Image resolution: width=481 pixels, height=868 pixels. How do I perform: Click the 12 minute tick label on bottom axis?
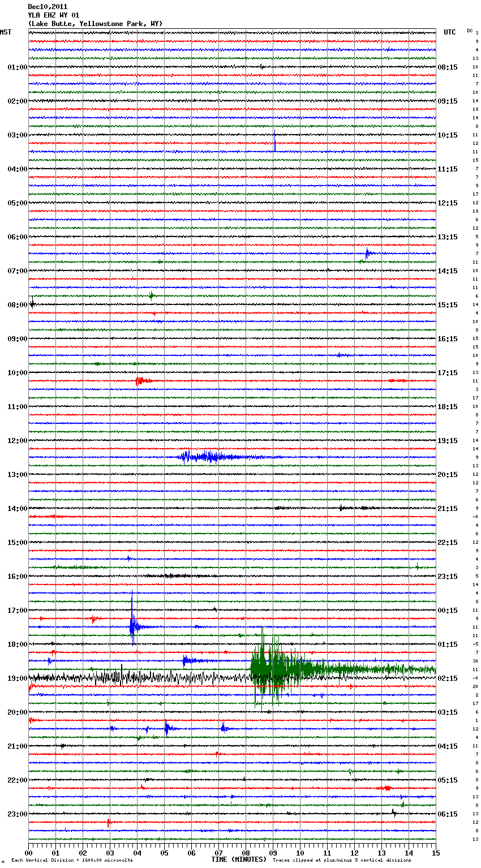(x=354, y=852)
